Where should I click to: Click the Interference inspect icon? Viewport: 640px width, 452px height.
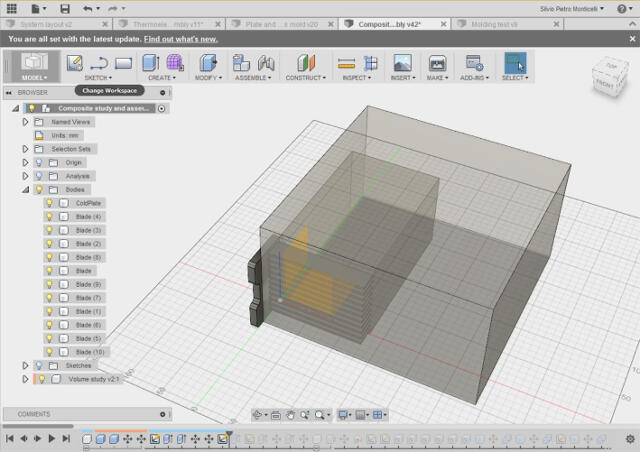[371, 63]
